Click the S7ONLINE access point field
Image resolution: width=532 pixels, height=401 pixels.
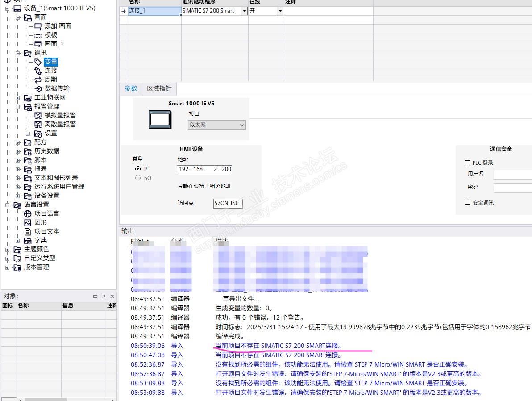(x=228, y=203)
